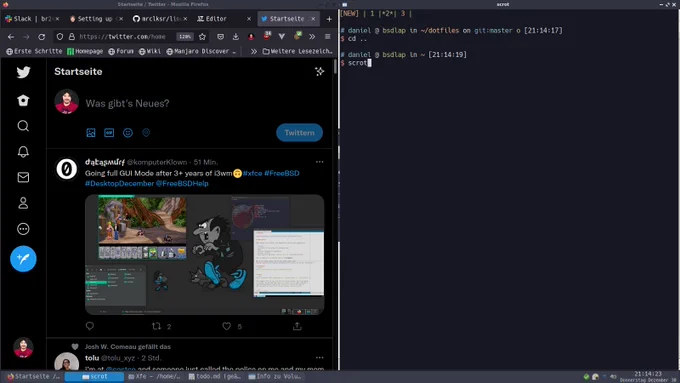Open the More circle-dots sidebar icon
The width and height of the screenshot is (680, 383).
(x=23, y=229)
